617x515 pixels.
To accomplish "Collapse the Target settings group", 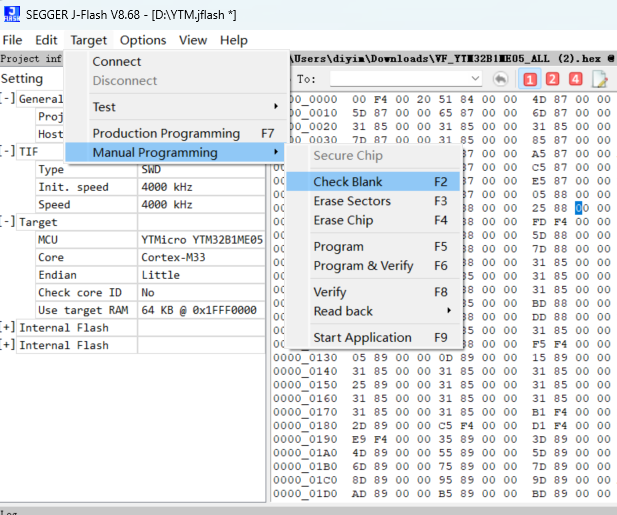I will point(7,222).
